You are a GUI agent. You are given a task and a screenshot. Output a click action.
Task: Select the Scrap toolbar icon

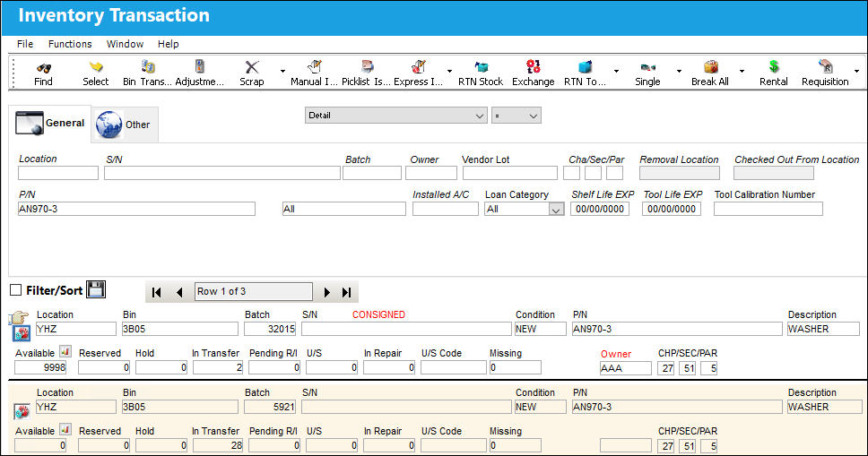252,67
